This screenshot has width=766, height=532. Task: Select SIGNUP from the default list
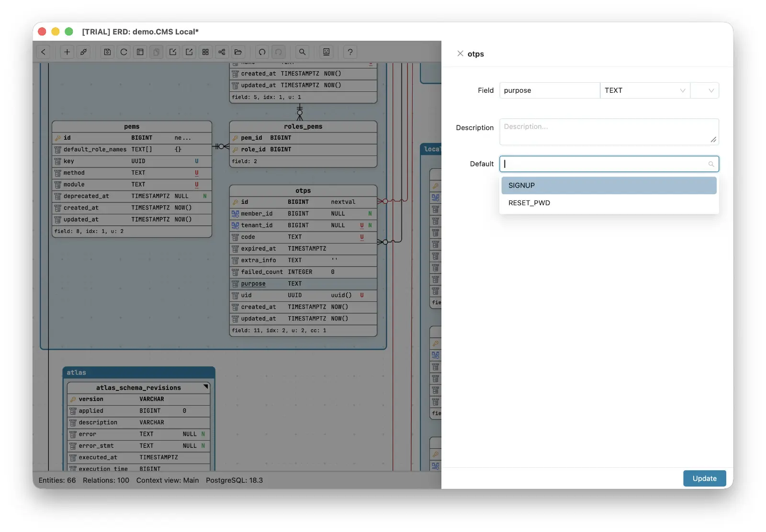[609, 186]
